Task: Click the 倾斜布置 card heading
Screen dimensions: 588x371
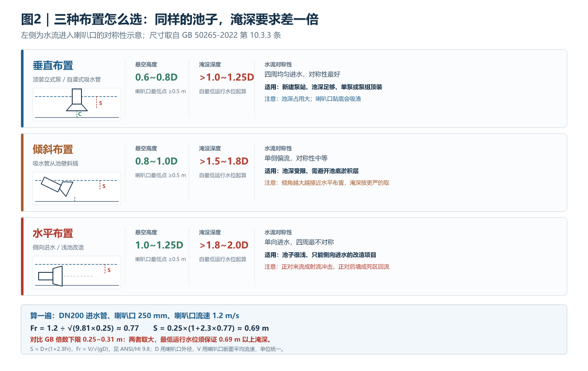Action: [53, 149]
